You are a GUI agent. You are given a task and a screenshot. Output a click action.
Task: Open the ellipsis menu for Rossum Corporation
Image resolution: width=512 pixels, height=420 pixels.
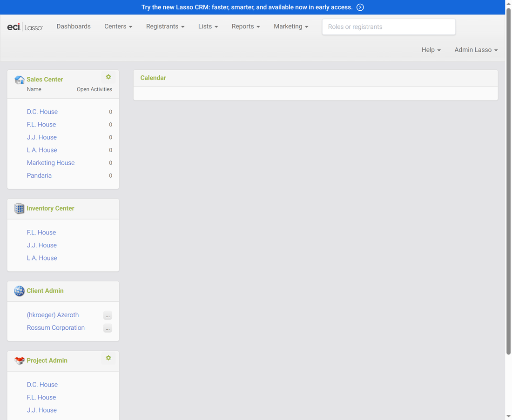(x=108, y=328)
